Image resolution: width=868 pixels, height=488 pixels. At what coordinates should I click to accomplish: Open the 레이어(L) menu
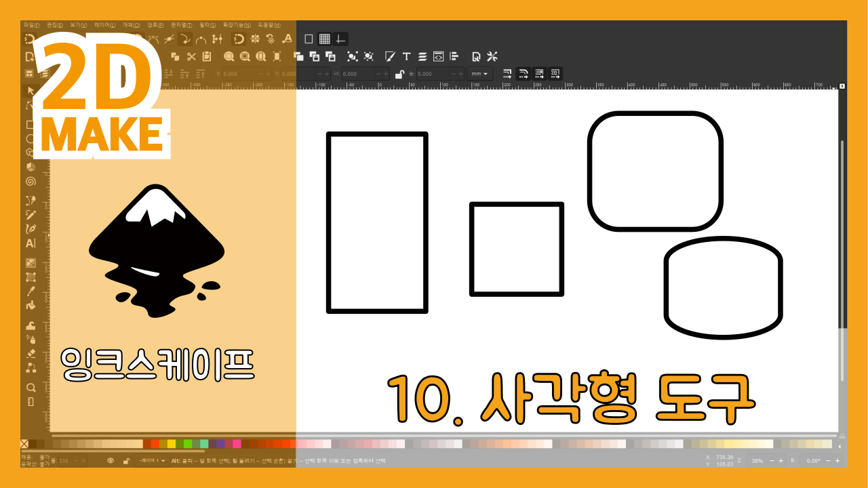click(x=105, y=24)
